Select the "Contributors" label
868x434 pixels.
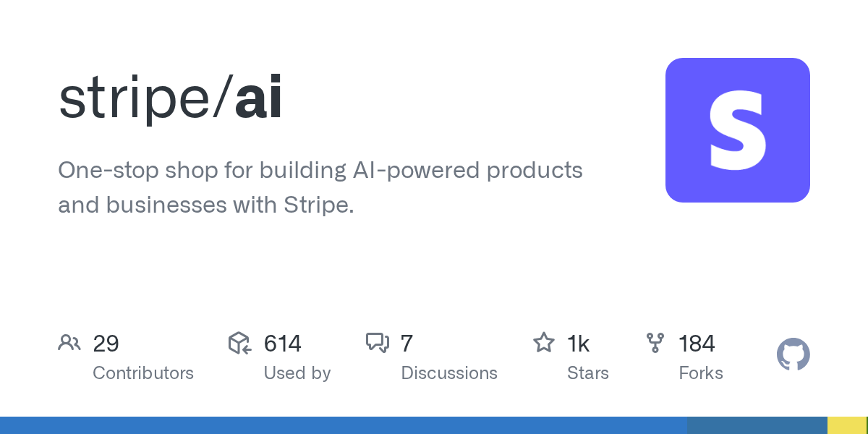pyautogui.click(x=143, y=373)
